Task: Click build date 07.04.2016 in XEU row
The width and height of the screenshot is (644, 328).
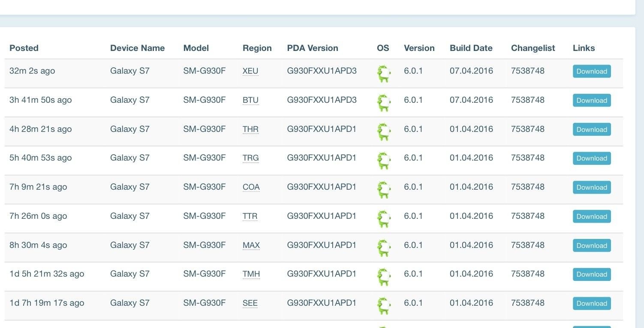Action: [472, 71]
